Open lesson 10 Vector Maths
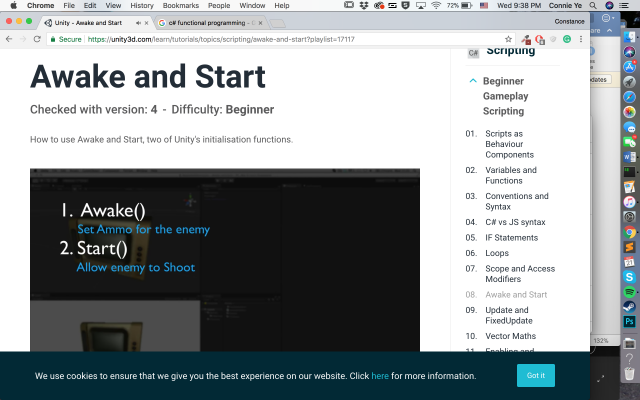 [510, 336]
